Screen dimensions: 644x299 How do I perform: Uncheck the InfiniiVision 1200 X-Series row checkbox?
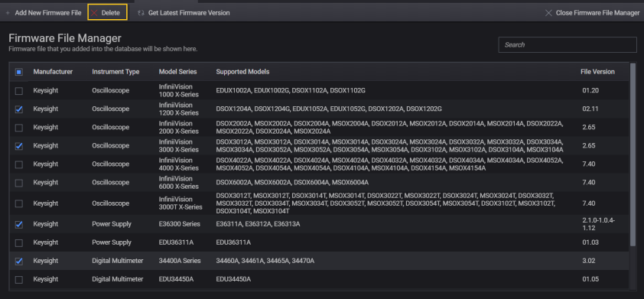19,109
